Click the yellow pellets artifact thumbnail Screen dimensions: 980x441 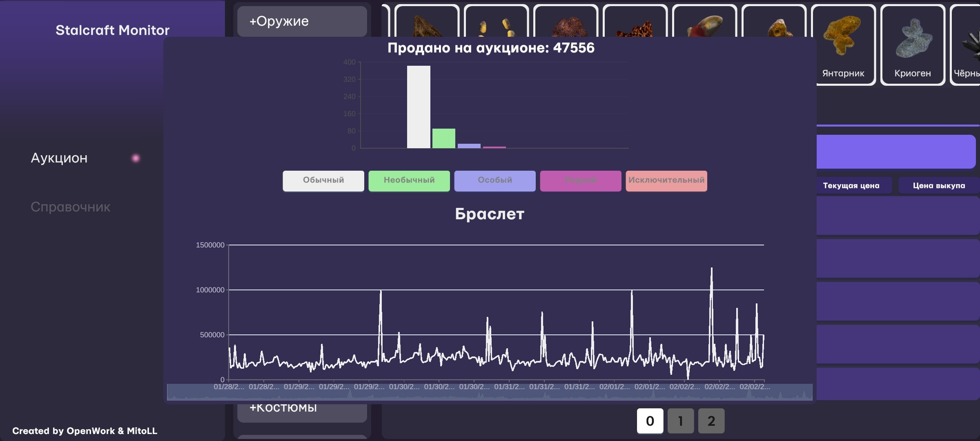tap(496, 24)
